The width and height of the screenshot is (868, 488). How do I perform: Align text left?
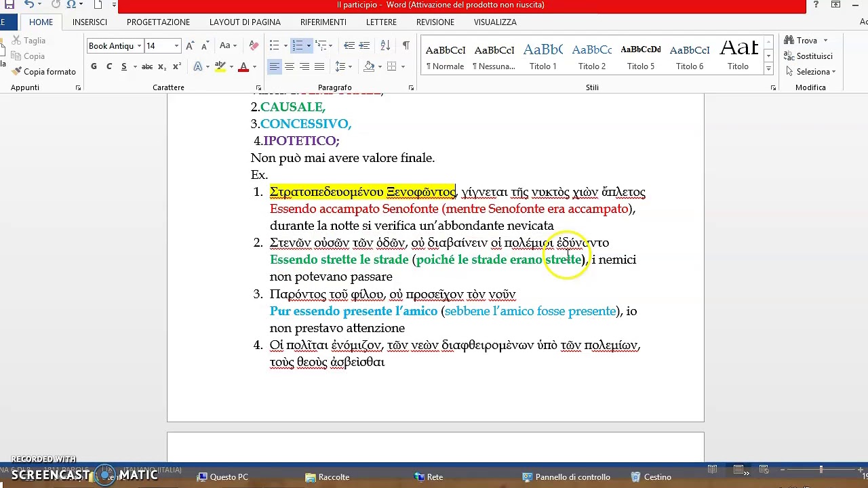point(274,66)
